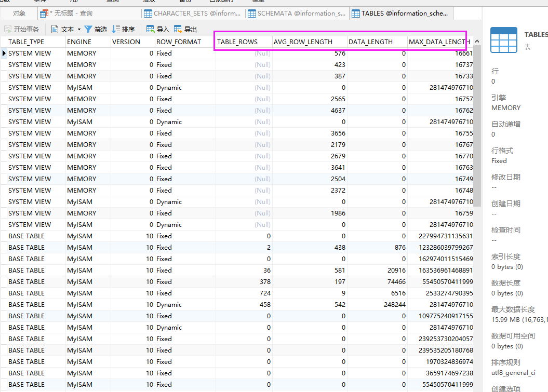Image resolution: width=548 pixels, height=392 pixels.
Task: Select the current row indicator arrow
Action: click(x=4, y=53)
